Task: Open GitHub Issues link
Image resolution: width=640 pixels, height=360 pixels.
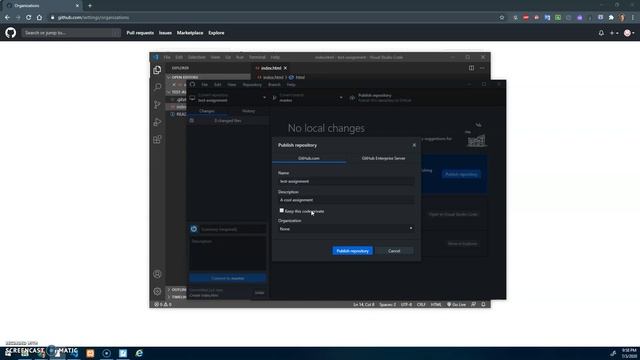Action: click(165, 33)
